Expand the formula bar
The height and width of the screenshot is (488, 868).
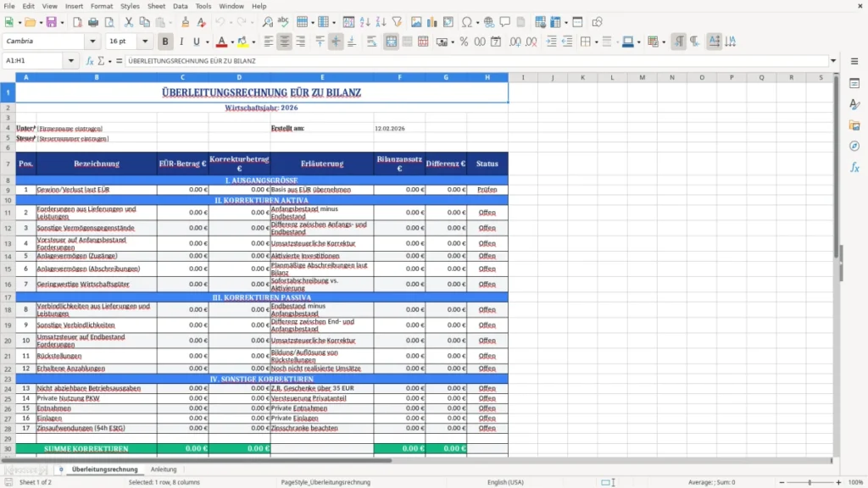pos(833,61)
